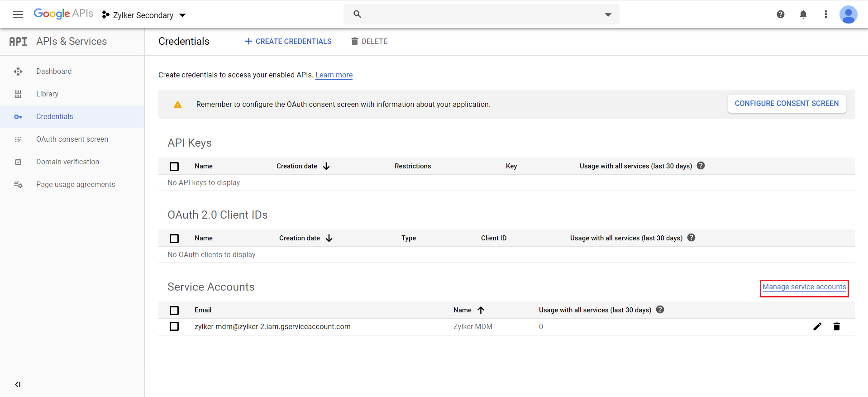The height and width of the screenshot is (397, 868).
Task: Click the Configure Consent Screen button
Action: pos(787,104)
